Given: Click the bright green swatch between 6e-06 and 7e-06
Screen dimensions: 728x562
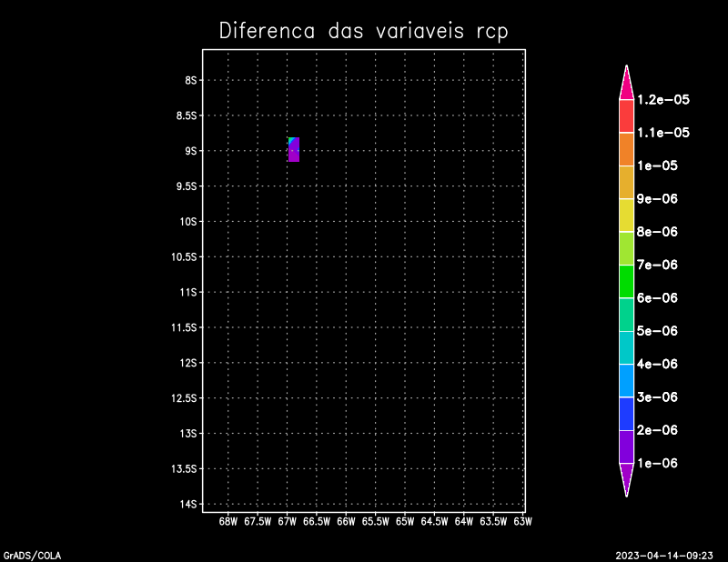Looking at the screenshot, I should click(x=626, y=281).
